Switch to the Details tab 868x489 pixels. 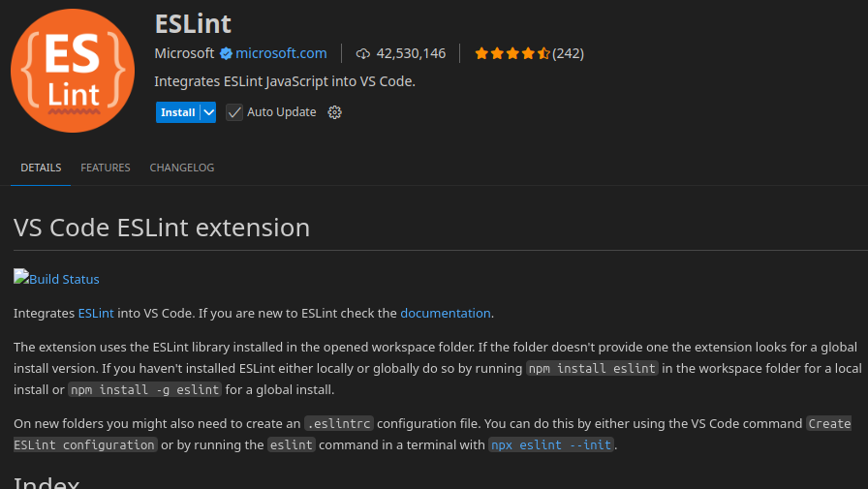coord(41,168)
